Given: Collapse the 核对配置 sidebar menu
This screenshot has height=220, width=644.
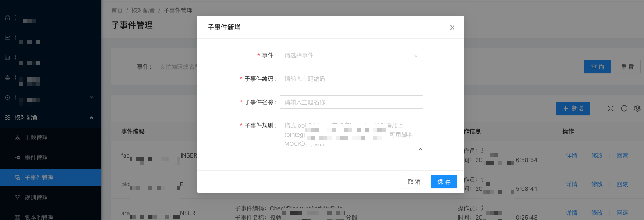Looking at the screenshot, I should (x=50, y=117).
